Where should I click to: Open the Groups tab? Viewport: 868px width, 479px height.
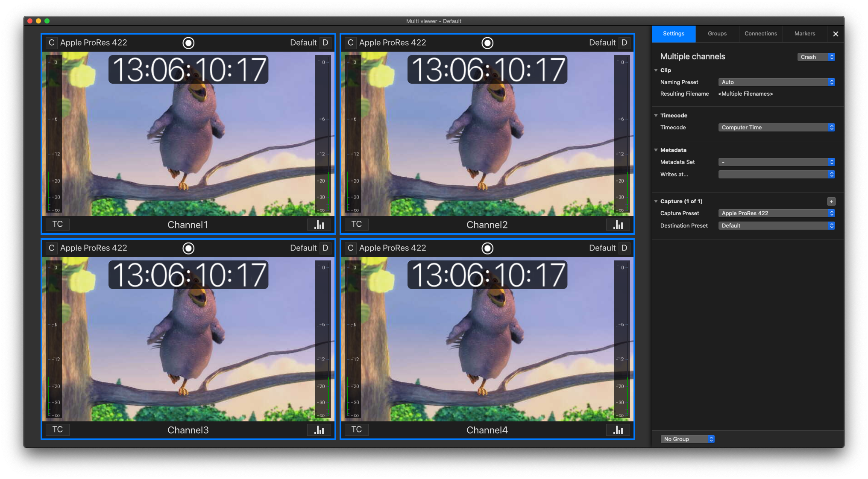717,34
